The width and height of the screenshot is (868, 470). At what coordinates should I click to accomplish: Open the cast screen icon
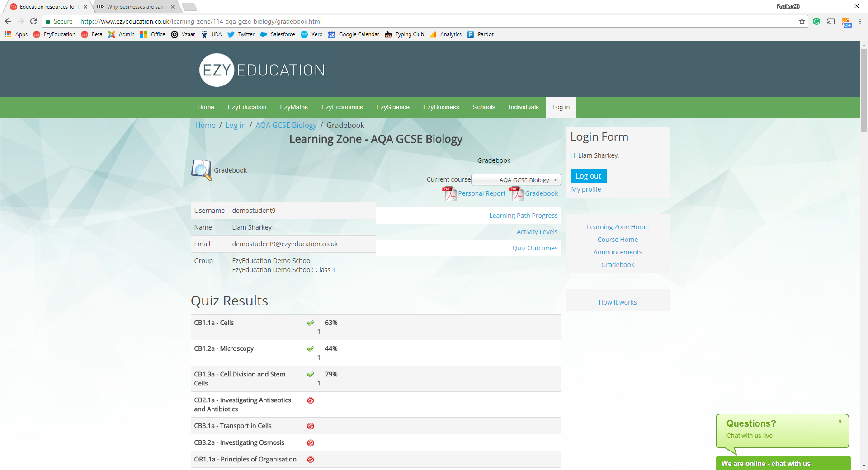point(831,21)
